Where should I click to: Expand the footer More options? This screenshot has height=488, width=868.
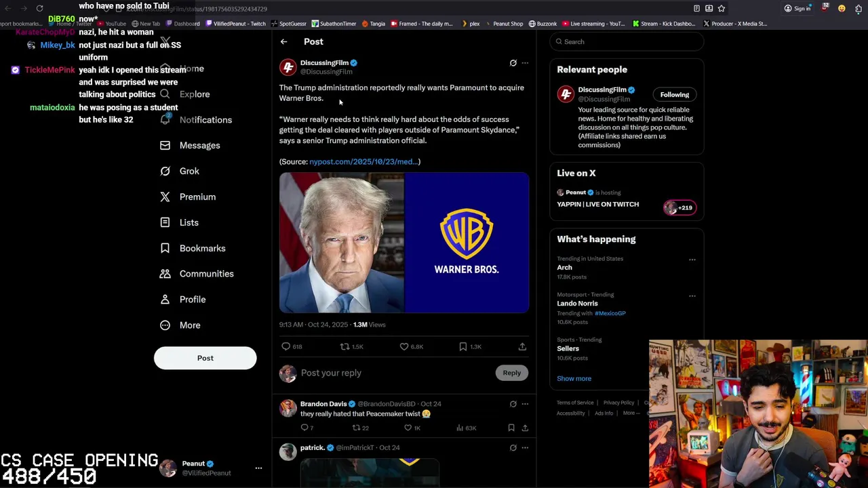point(631,413)
